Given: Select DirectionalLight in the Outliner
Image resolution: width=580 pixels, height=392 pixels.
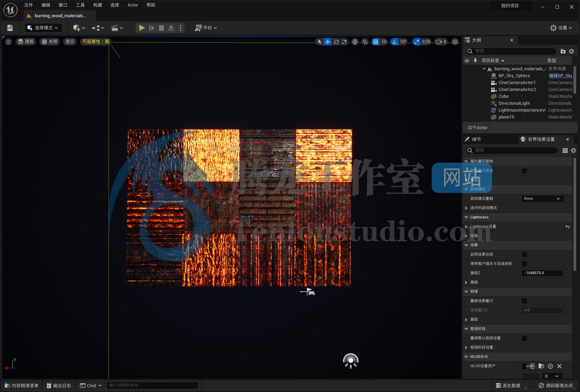Looking at the screenshot, I should 514,103.
